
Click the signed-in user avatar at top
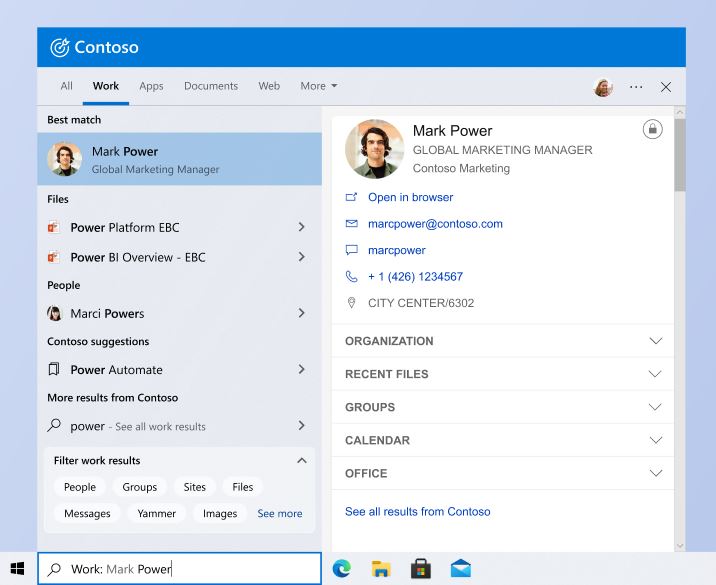tap(603, 87)
